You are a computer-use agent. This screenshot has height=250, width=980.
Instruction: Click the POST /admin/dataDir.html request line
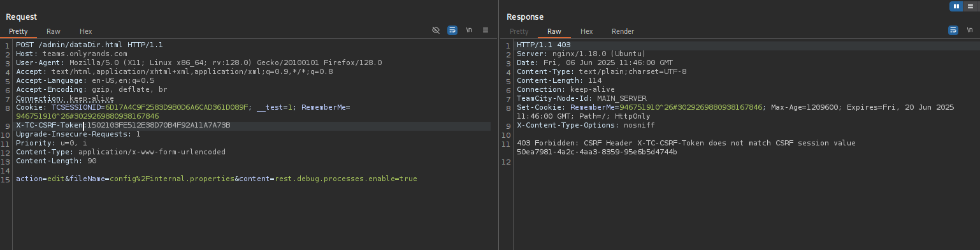tap(89, 45)
